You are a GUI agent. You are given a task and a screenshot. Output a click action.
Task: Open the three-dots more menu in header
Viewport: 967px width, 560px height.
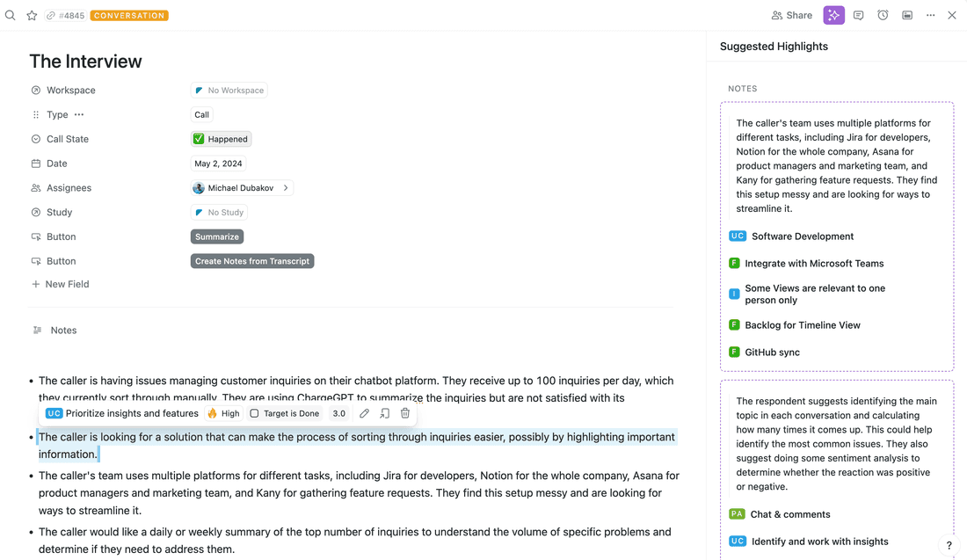point(931,15)
